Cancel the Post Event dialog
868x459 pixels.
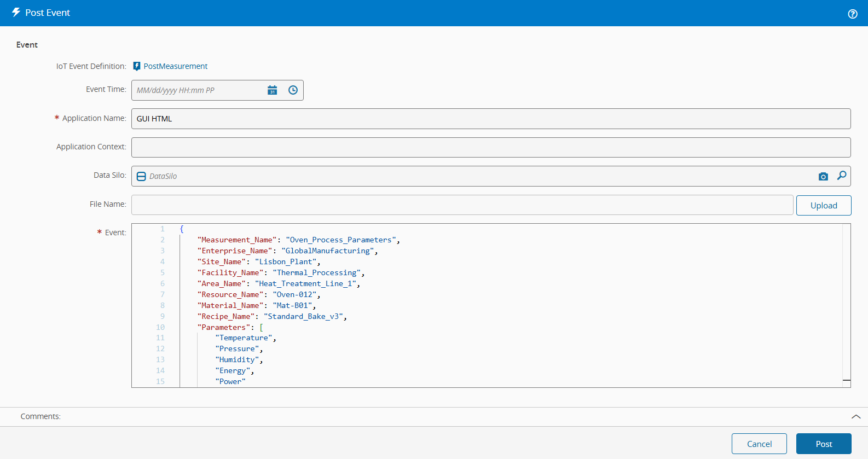pyautogui.click(x=759, y=444)
